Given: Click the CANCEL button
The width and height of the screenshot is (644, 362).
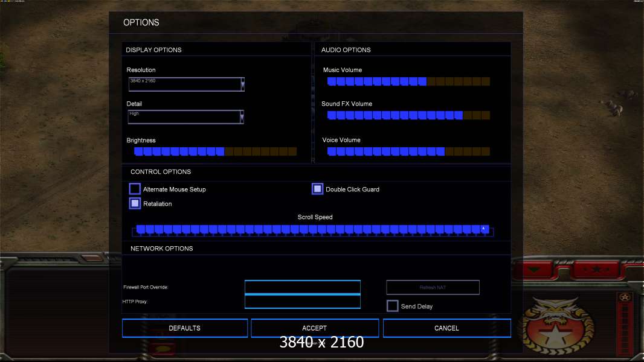Looking at the screenshot, I should click(x=447, y=328).
